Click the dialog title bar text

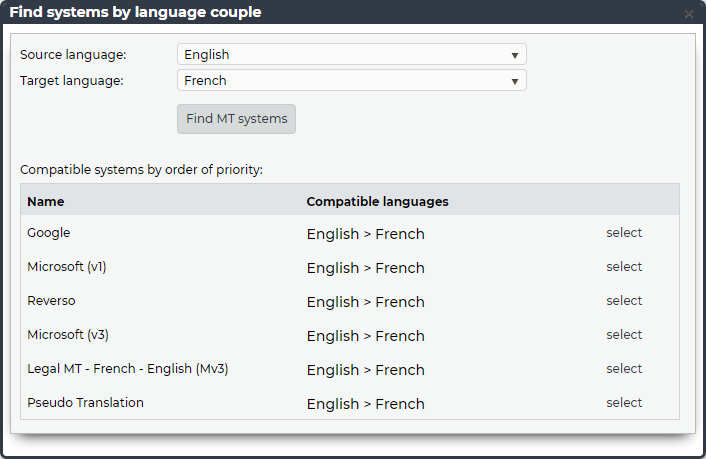coord(135,13)
